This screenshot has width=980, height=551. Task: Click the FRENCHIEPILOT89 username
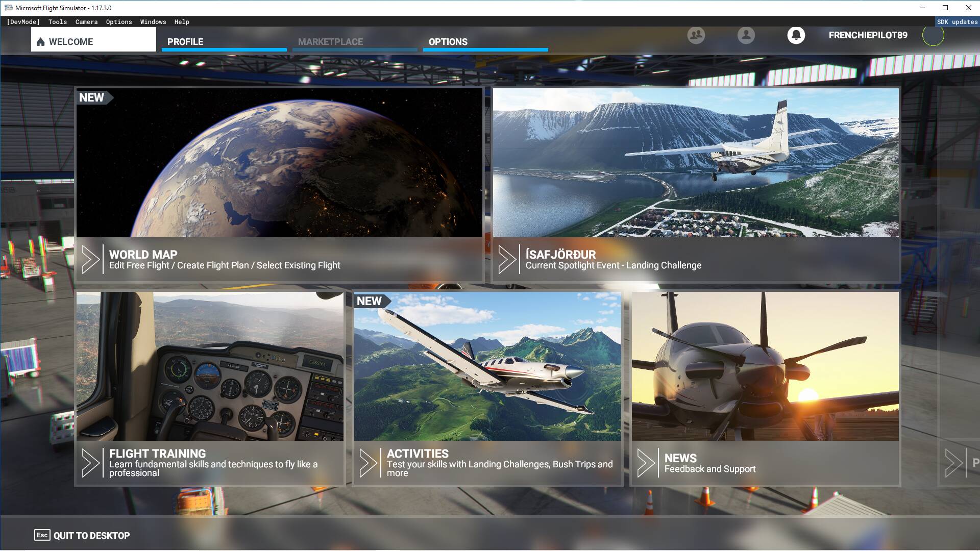point(868,36)
